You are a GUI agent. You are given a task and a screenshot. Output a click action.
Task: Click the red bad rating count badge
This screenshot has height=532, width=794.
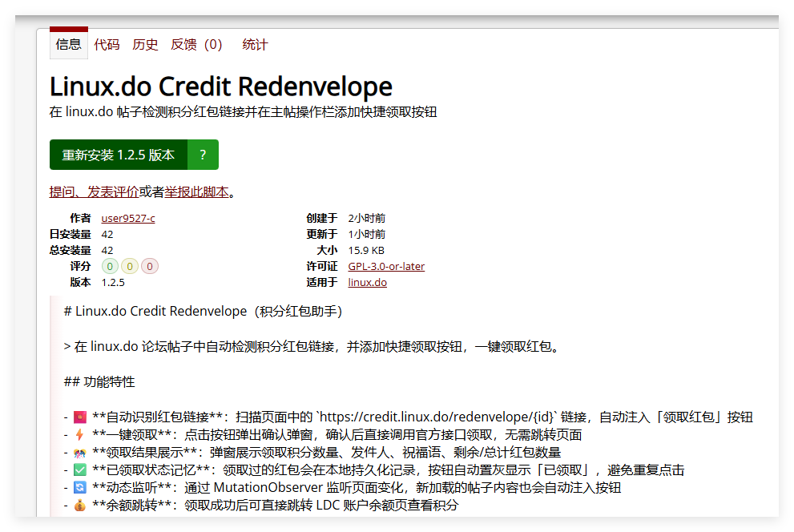point(149,266)
